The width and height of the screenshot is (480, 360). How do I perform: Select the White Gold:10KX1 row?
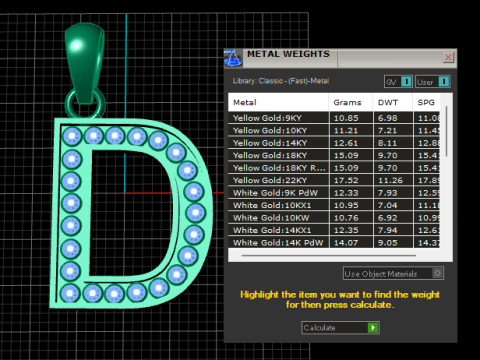pyautogui.click(x=334, y=205)
